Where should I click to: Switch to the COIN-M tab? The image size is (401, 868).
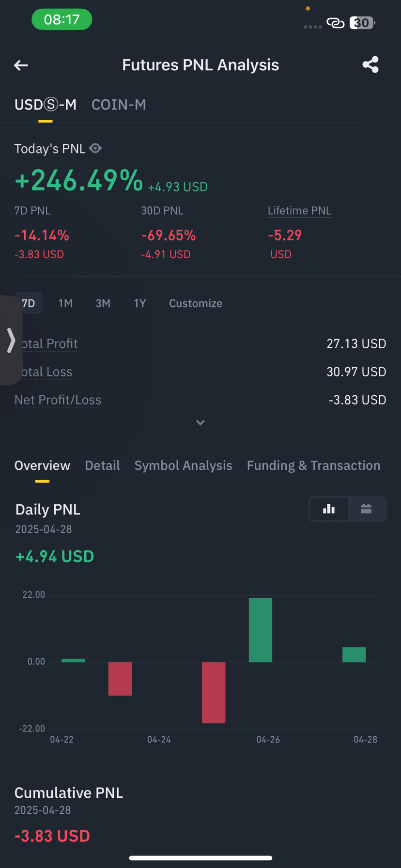tap(119, 105)
